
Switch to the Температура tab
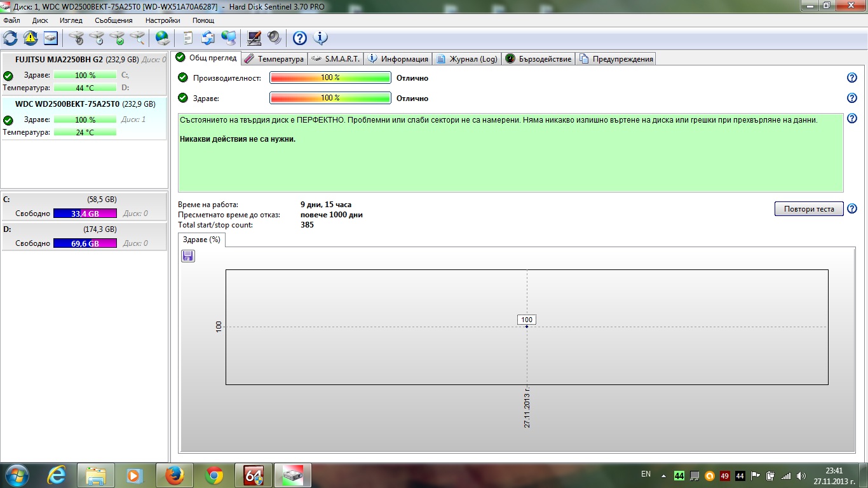coord(274,59)
